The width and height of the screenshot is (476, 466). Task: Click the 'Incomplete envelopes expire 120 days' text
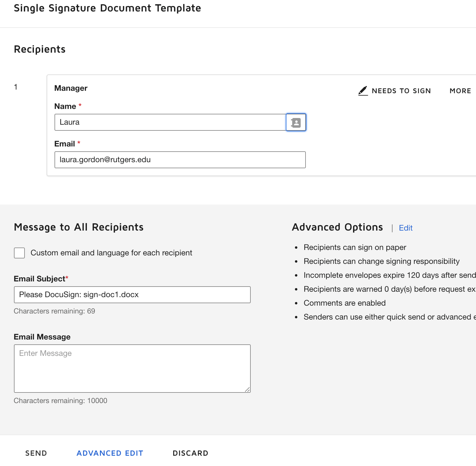point(390,275)
